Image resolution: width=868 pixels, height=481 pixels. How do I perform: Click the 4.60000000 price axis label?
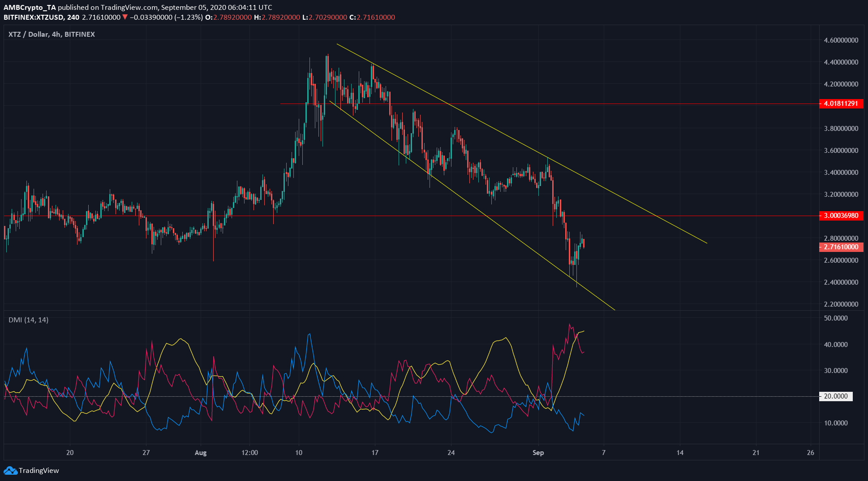click(841, 40)
